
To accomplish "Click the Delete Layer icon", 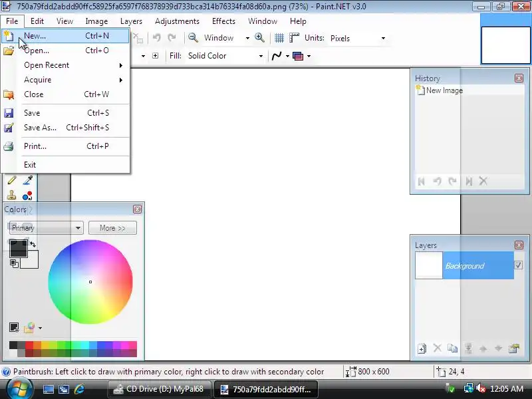I will point(438,348).
